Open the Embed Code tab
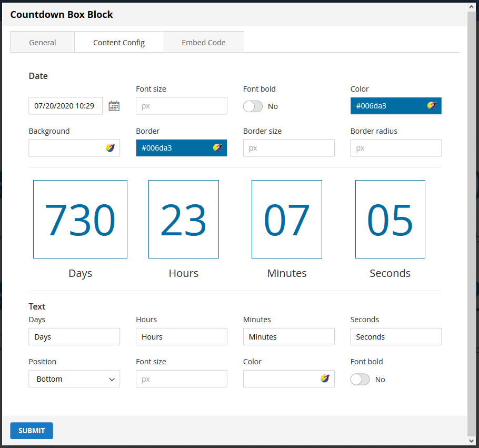The width and height of the screenshot is (479, 448). click(x=204, y=43)
